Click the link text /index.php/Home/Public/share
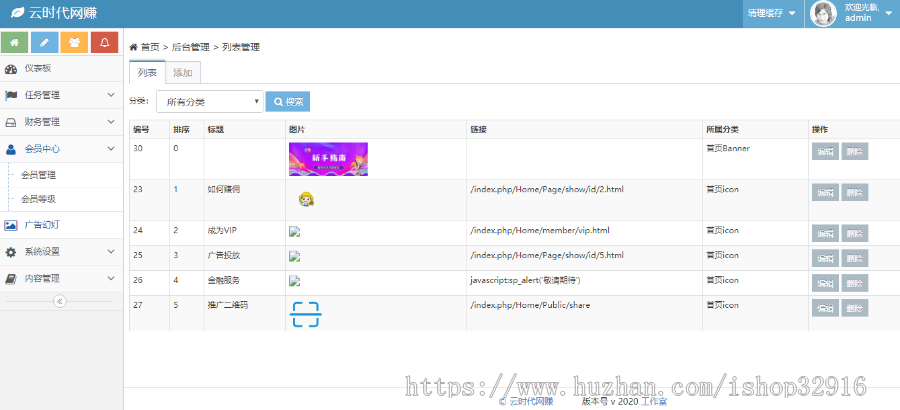 [530, 305]
